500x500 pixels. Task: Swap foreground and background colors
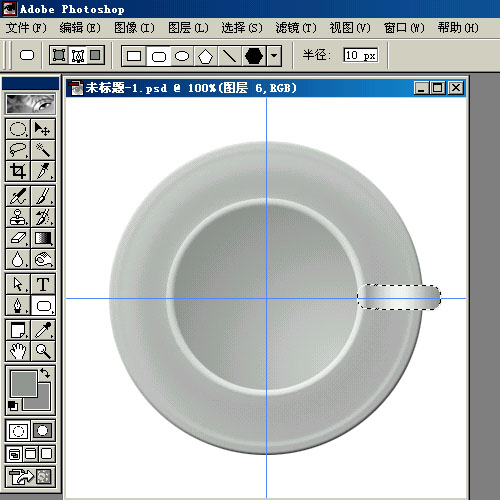(45, 373)
